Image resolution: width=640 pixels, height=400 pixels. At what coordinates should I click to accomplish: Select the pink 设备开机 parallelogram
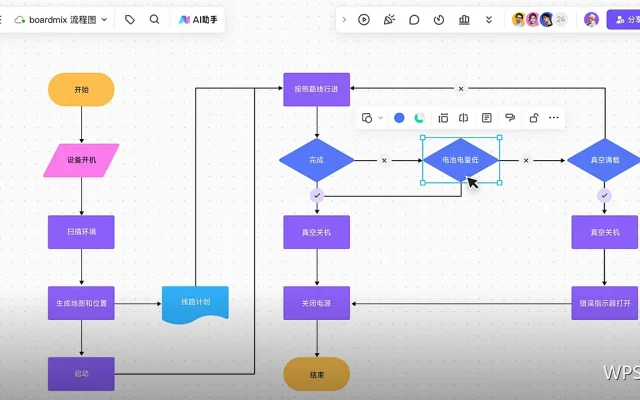81,160
